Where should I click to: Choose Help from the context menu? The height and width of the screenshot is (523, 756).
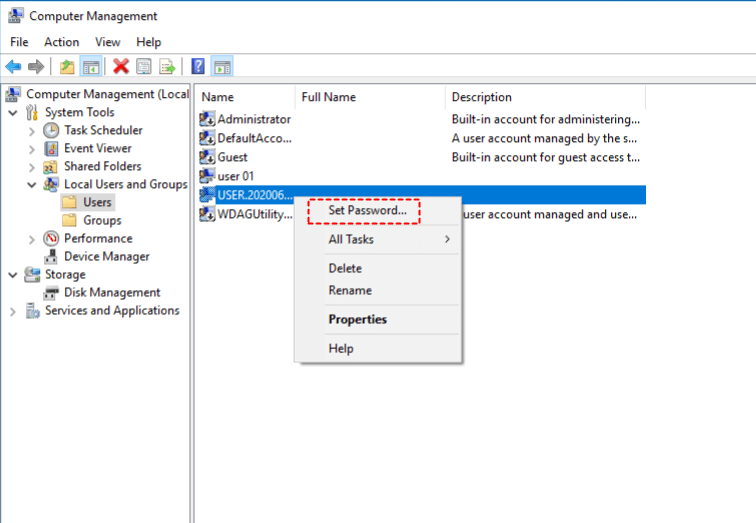pyautogui.click(x=341, y=348)
